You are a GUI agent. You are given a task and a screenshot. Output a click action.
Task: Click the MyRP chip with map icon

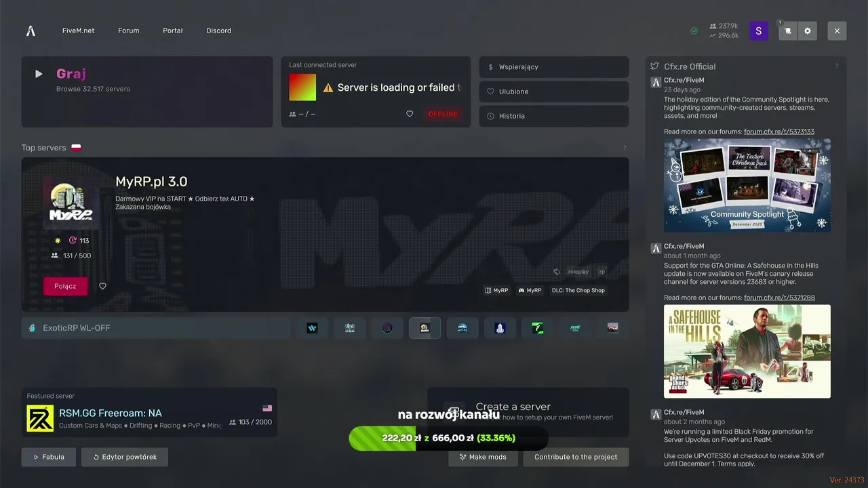(496, 290)
